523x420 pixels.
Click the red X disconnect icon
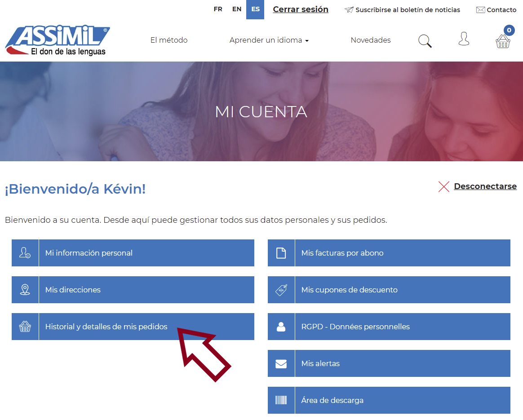point(444,187)
